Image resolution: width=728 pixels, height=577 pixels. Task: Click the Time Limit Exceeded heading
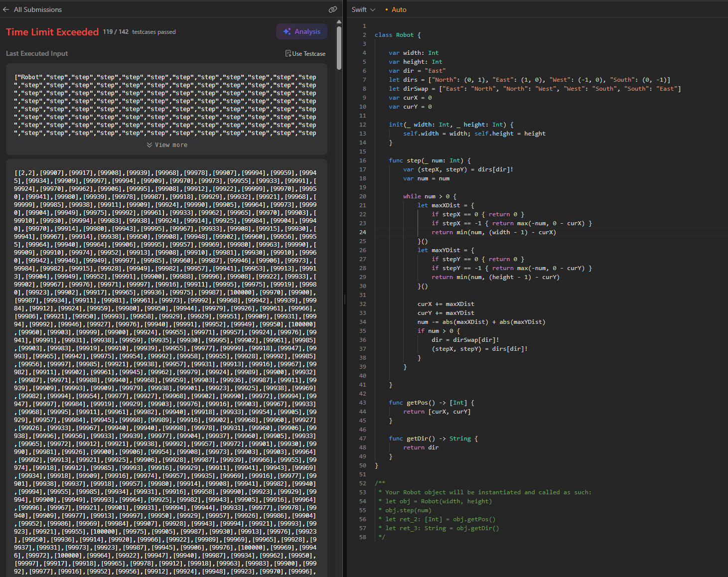pyautogui.click(x=52, y=32)
